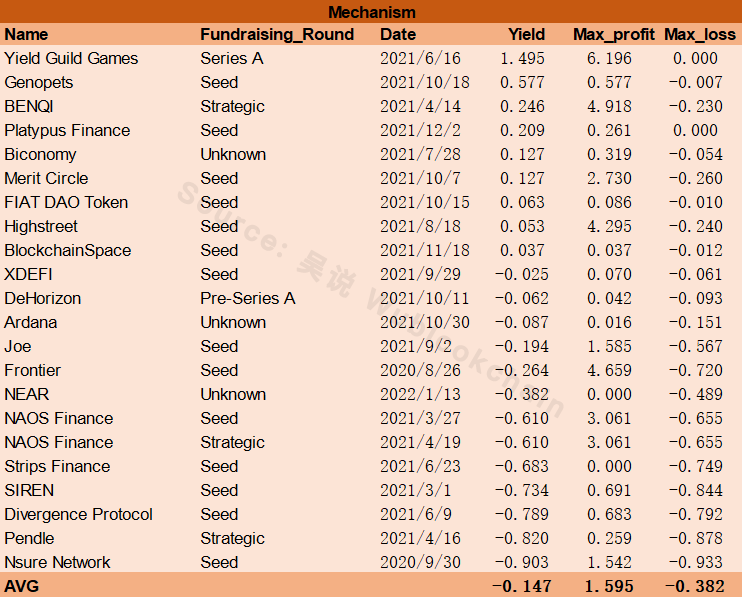Select Nsure Network max loss -0.933
Image resolution: width=742 pixels, height=597 pixels.
pyautogui.click(x=696, y=562)
